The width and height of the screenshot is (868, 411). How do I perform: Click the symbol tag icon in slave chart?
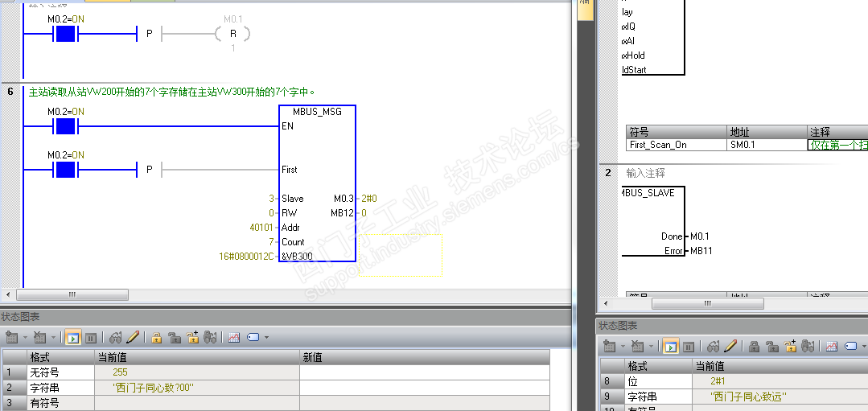pyautogui.click(x=851, y=347)
